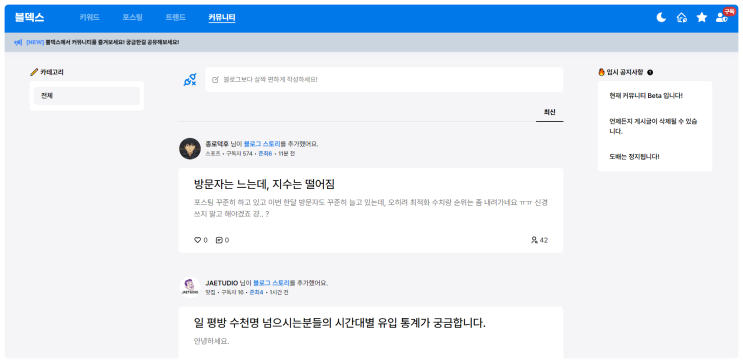Open the 포스팅 menu
This screenshot has height=363, width=743.
tap(132, 18)
